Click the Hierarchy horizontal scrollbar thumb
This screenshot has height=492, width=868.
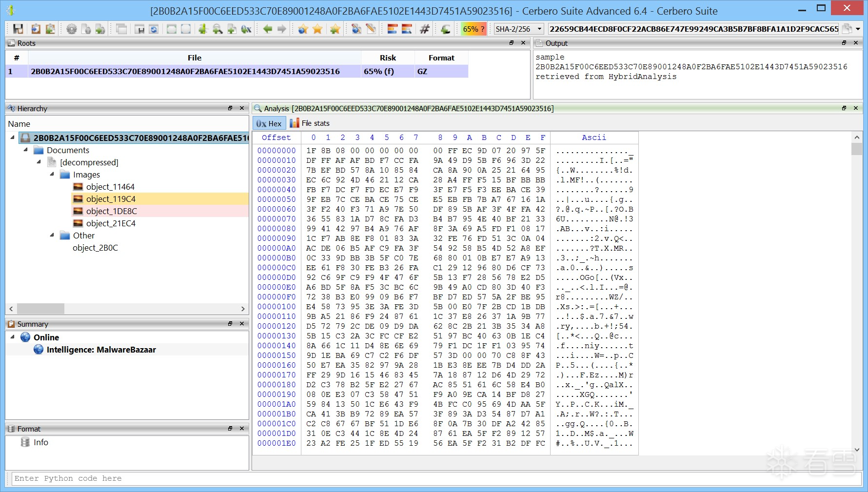coord(40,309)
